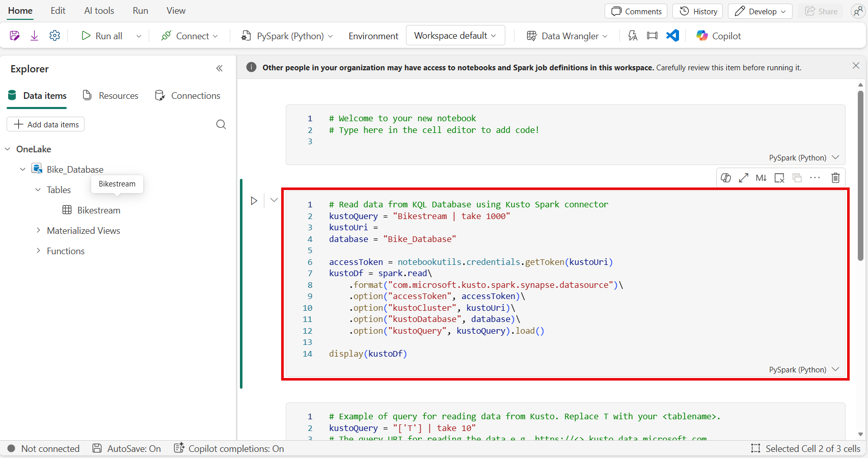The width and height of the screenshot is (868, 458).
Task: Select the Data items tab
Action: point(37,96)
